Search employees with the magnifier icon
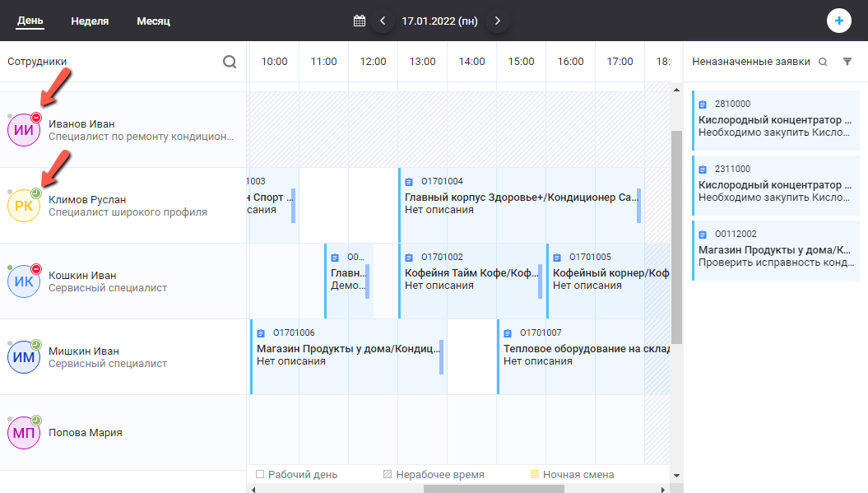Screen dimensions: 868x493 tap(230, 62)
